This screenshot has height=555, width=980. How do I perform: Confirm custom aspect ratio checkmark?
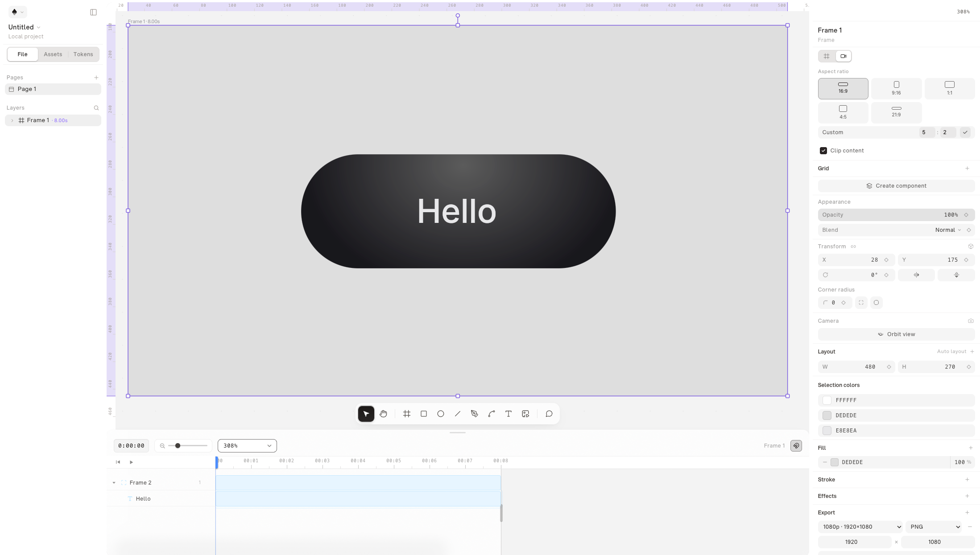tap(965, 132)
